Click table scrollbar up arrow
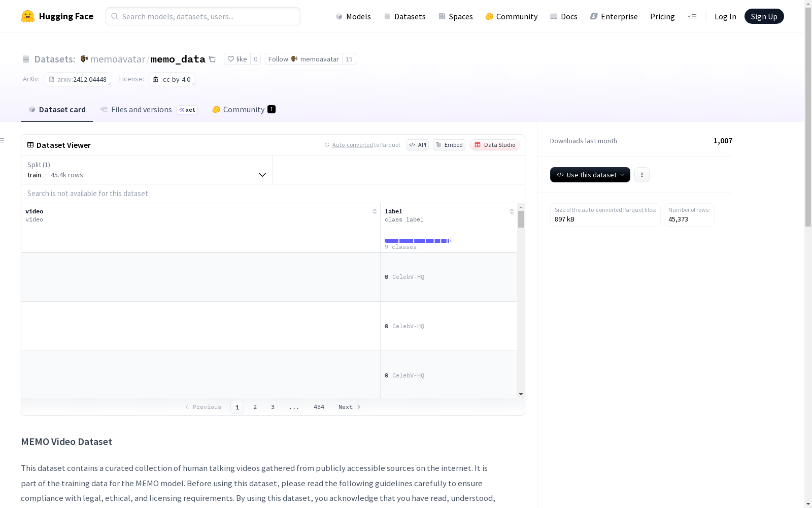The width and height of the screenshot is (812, 508). click(x=521, y=207)
